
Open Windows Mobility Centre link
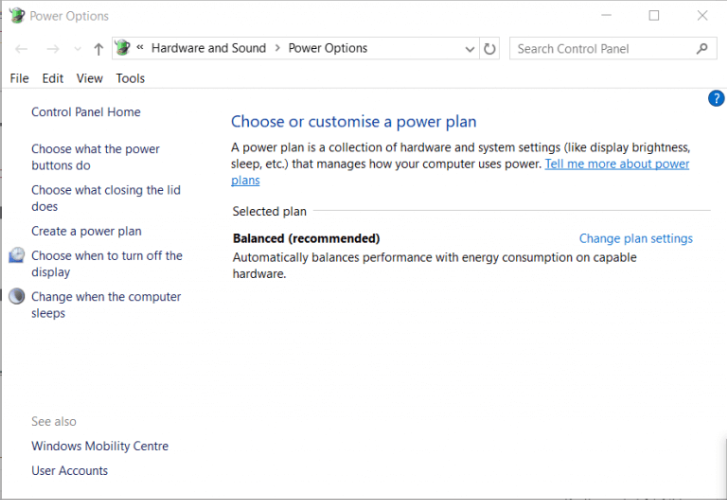100,446
